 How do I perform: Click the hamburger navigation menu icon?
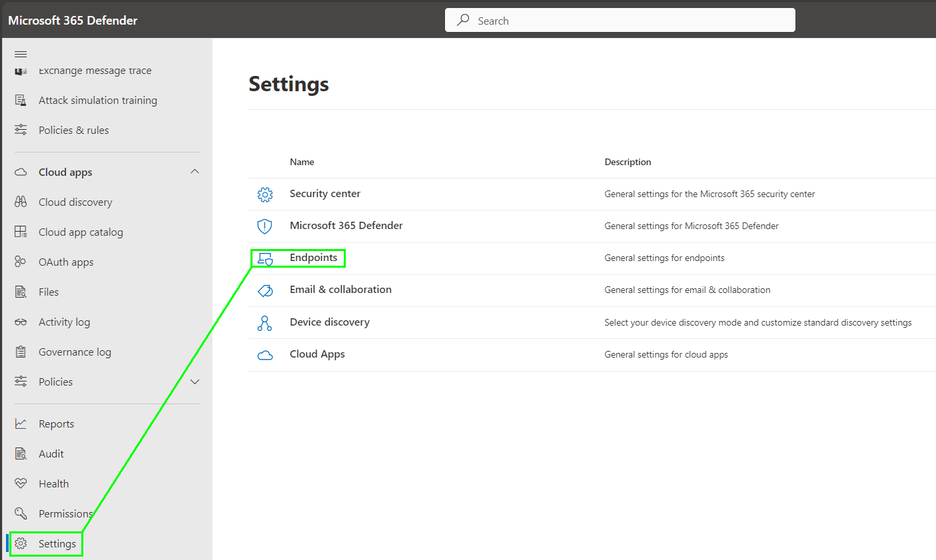pyautogui.click(x=21, y=54)
